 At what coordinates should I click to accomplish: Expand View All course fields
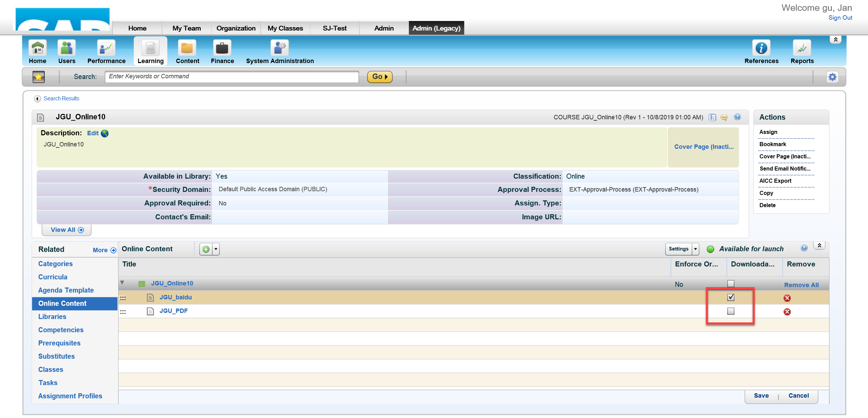pos(67,230)
